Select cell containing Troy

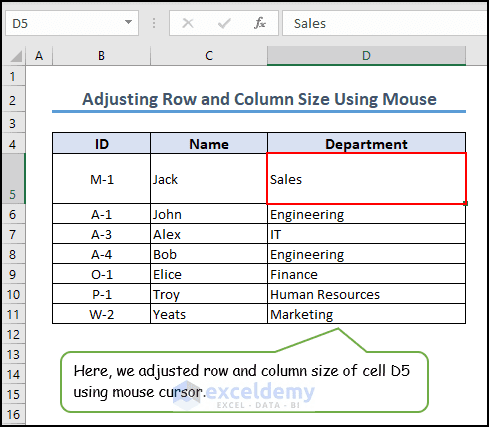pos(209,294)
